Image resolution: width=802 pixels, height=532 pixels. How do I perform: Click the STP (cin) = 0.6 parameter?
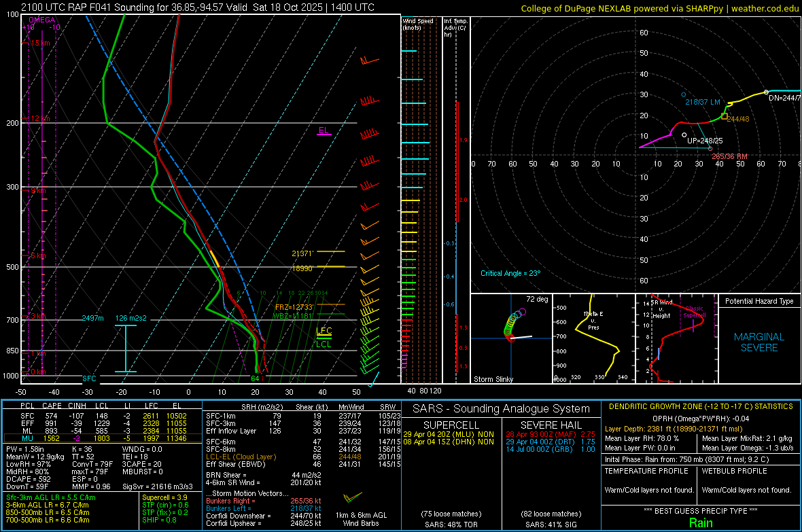click(x=165, y=505)
